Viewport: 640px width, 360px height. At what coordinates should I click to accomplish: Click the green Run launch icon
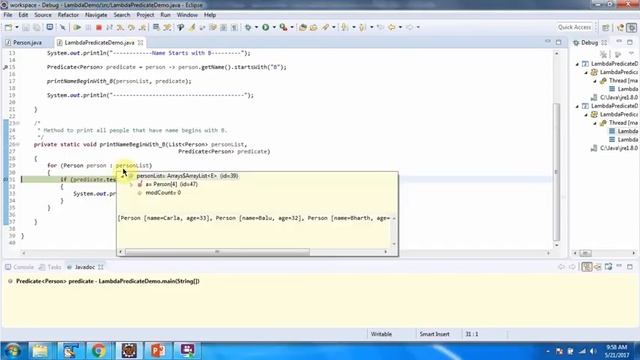click(266, 27)
